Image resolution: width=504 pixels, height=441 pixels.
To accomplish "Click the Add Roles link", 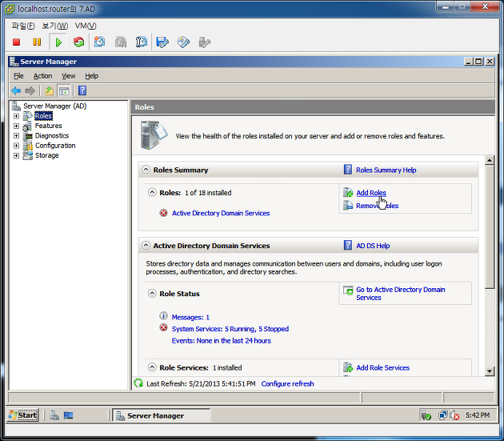I will [371, 193].
